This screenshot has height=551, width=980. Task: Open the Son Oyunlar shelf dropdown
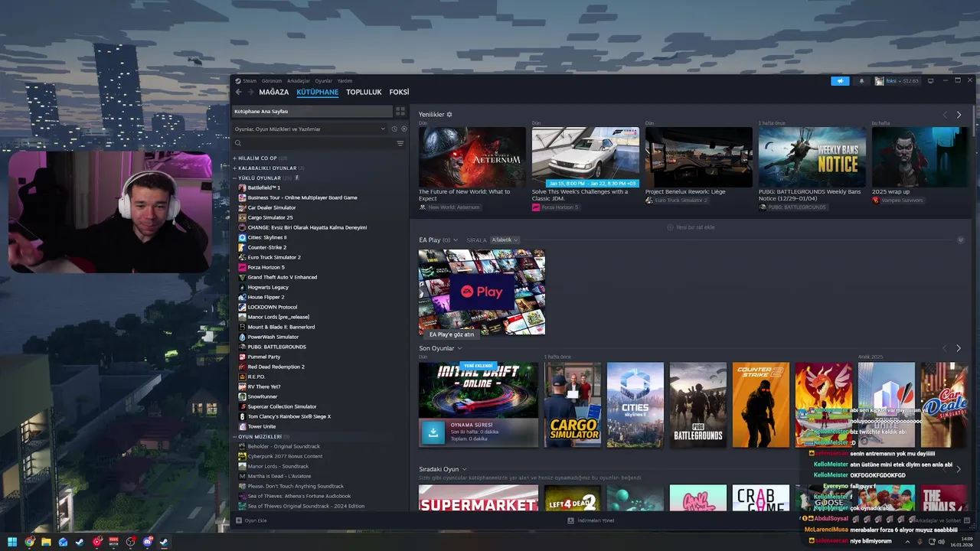pyautogui.click(x=459, y=348)
